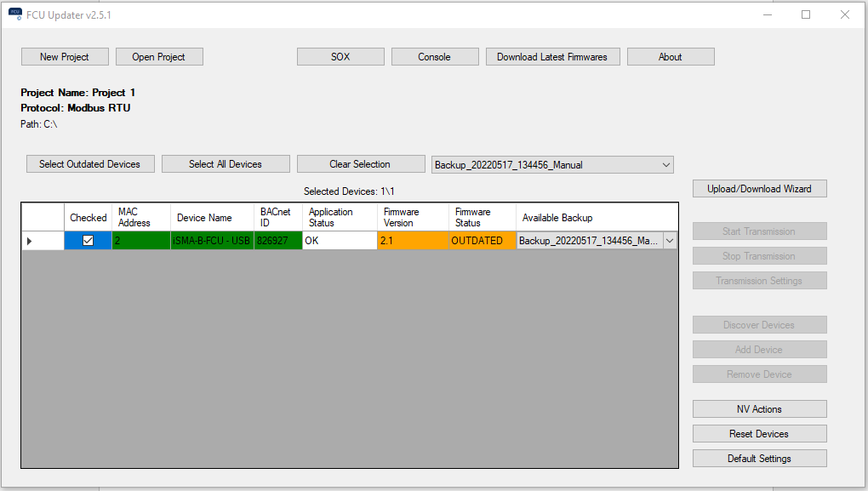
Task: Click the New Project button
Action: point(66,57)
